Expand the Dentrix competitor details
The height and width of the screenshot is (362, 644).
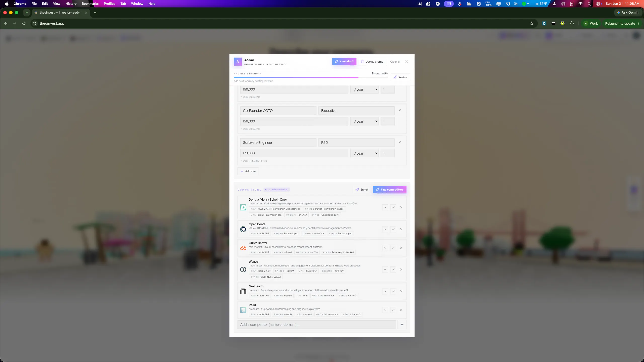click(x=385, y=207)
